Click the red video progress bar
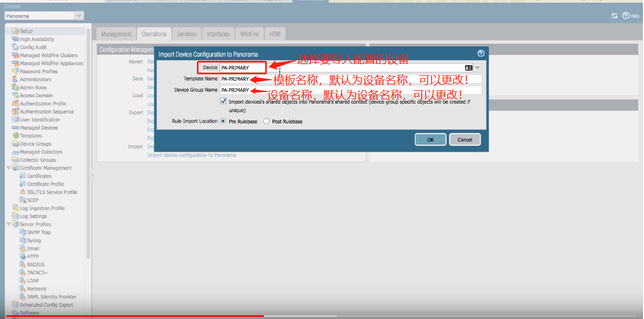Screen dimensions: 644x319 133,316
